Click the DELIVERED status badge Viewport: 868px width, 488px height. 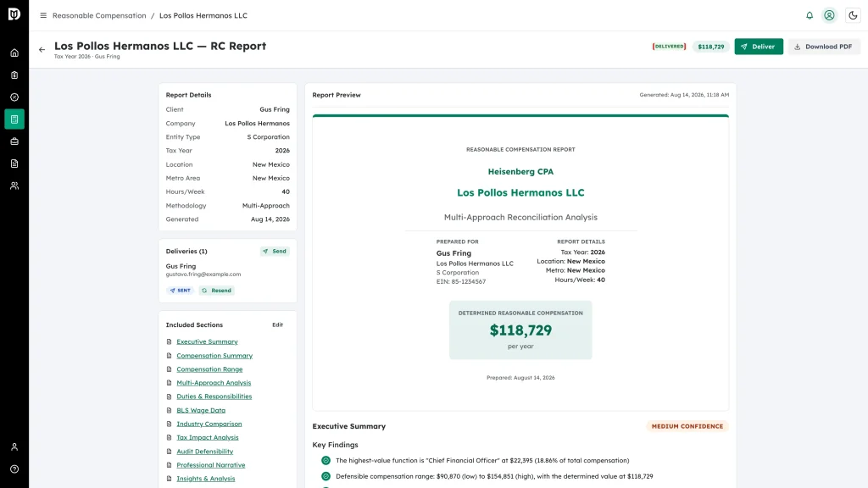[x=669, y=47]
